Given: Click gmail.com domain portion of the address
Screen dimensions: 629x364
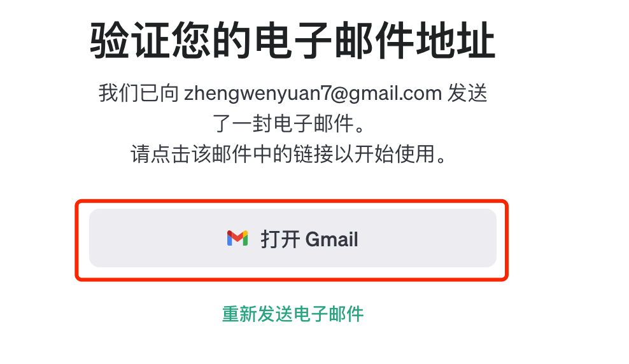Looking at the screenshot, I should (395, 94).
